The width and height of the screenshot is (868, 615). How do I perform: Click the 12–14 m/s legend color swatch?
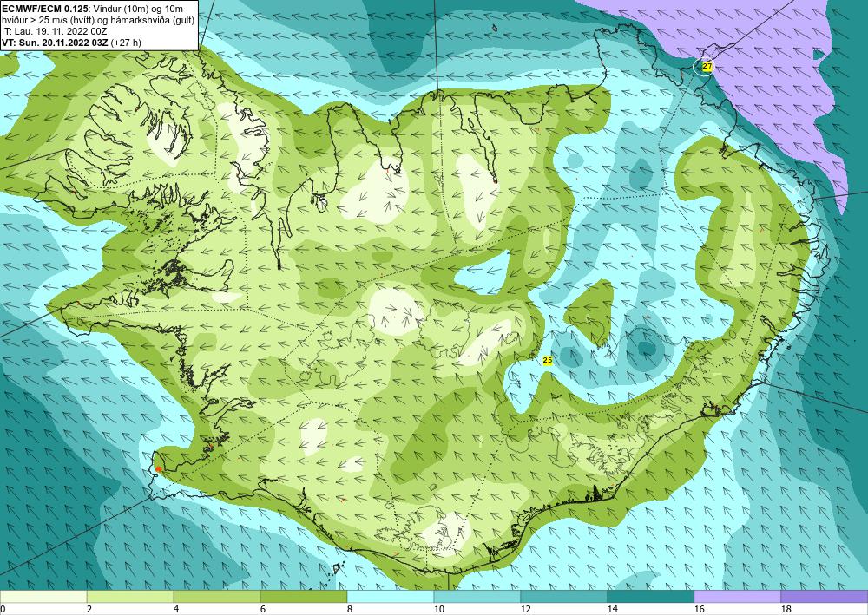click(x=564, y=597)
